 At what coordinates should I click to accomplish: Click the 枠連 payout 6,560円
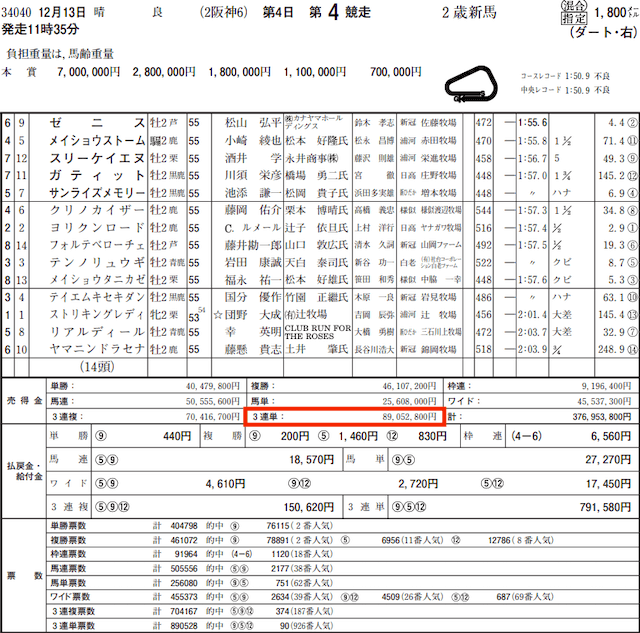pos(595,436)
